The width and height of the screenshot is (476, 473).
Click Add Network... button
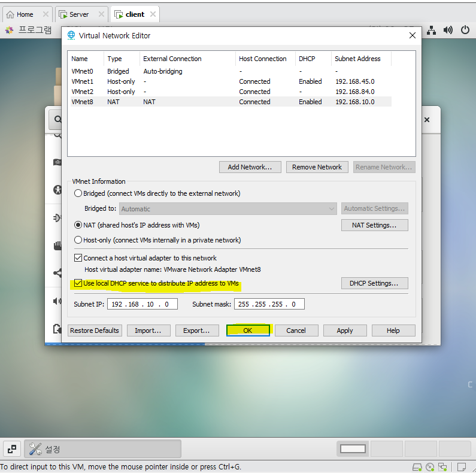(250, 167)
